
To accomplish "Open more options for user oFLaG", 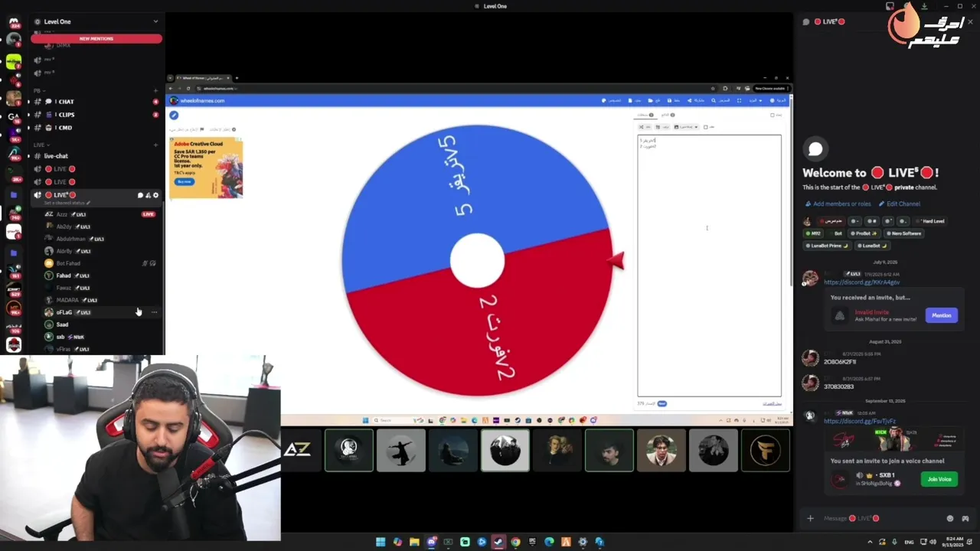I will (154, 312).
